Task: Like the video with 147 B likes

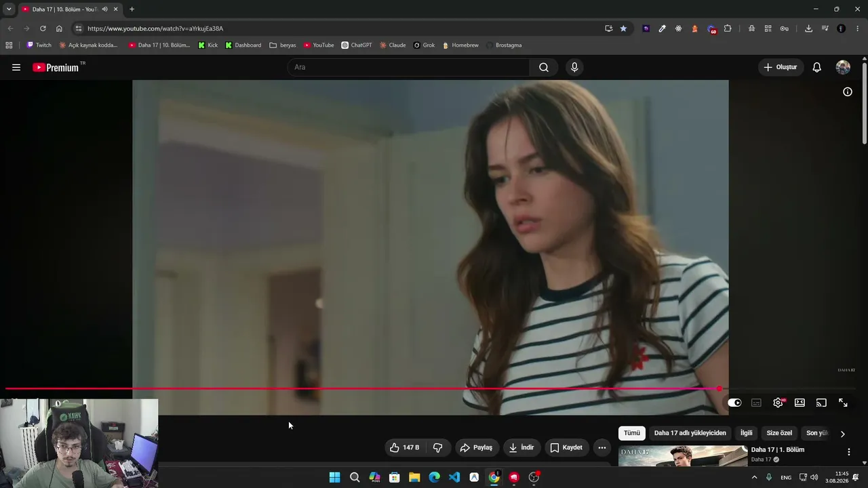Action: pyautogui.click(x=405, y=447)
